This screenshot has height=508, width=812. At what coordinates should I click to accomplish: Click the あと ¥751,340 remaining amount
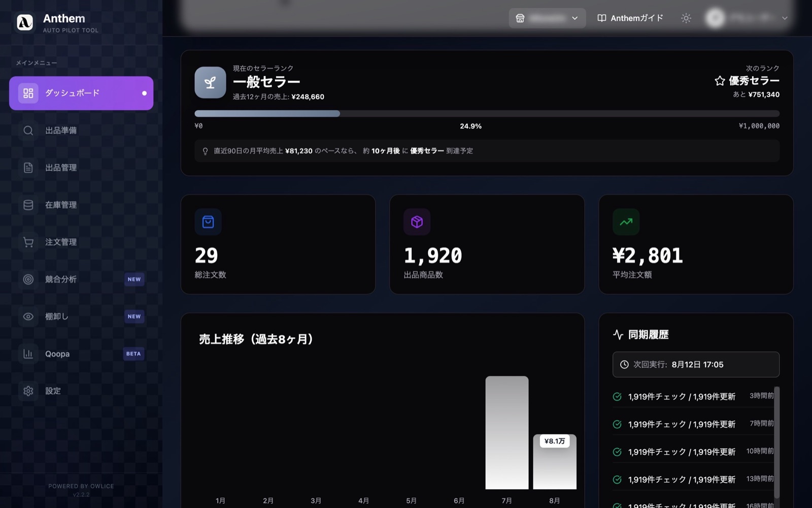(x=756, y=95)
